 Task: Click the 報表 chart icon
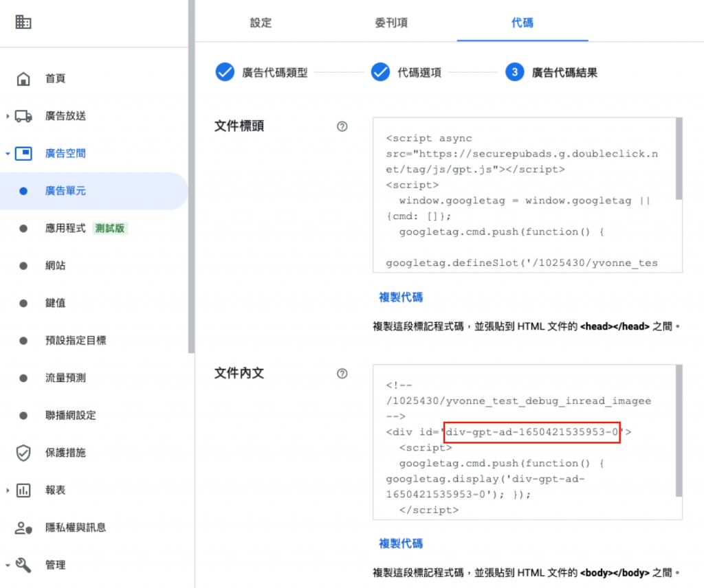(23, 490)
